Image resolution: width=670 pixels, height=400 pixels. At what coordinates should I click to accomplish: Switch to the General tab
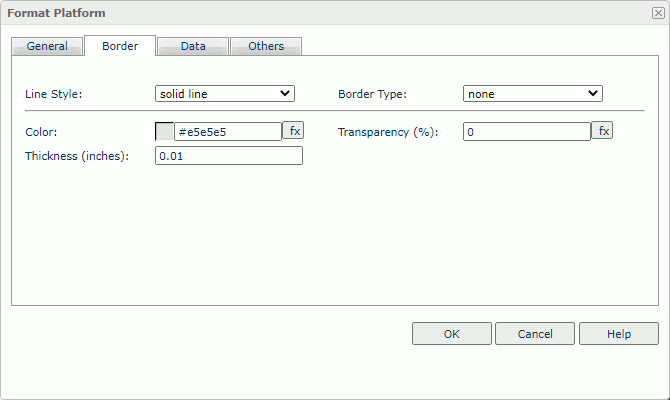point(47,46)
